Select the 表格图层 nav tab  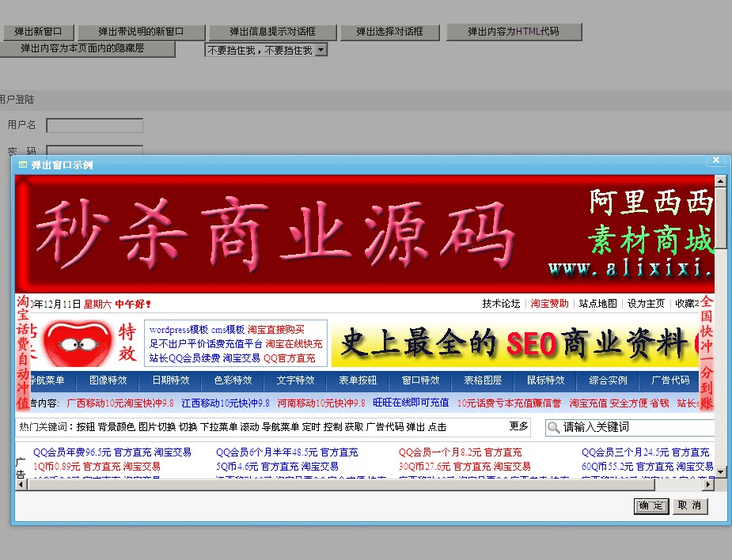[483, 380]
